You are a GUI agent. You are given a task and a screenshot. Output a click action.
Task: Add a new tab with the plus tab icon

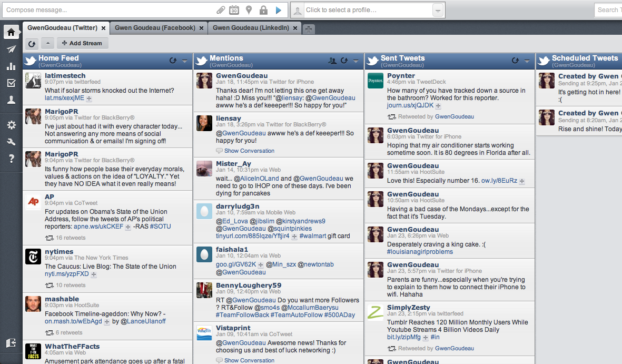[309, 28]
